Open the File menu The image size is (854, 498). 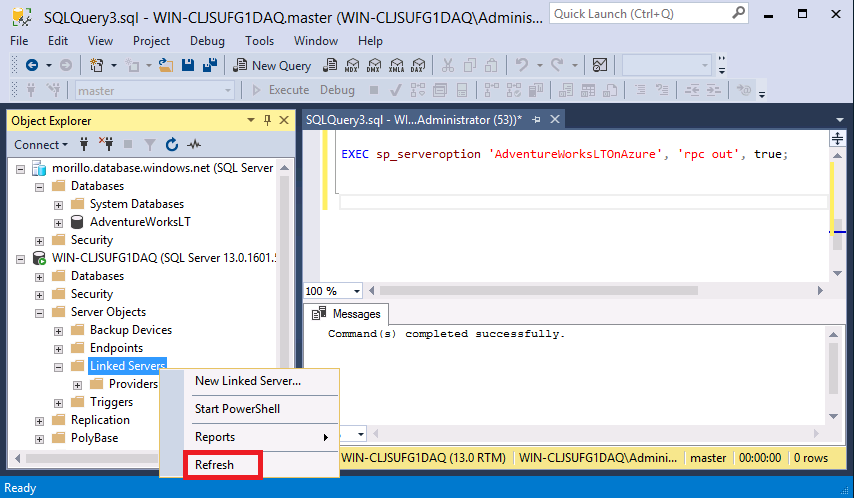point(19,41)
